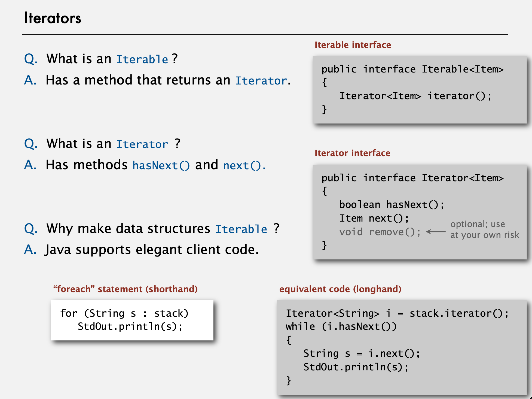Click 'String s = i.next();' code line

[x=362, y=353]
